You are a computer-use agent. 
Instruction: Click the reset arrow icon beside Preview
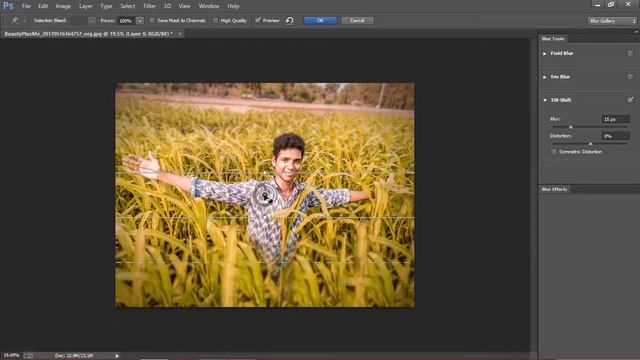[290, 20]
